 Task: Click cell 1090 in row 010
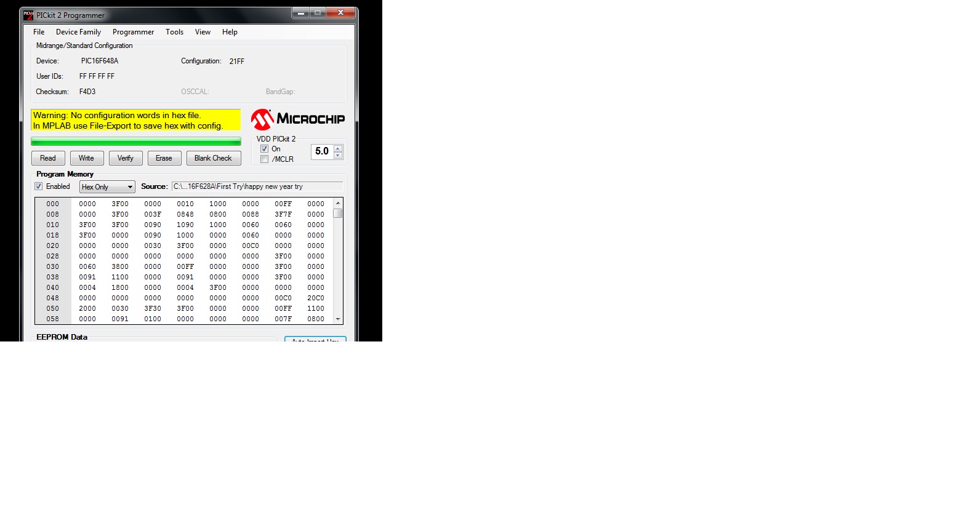coord(185,225)
